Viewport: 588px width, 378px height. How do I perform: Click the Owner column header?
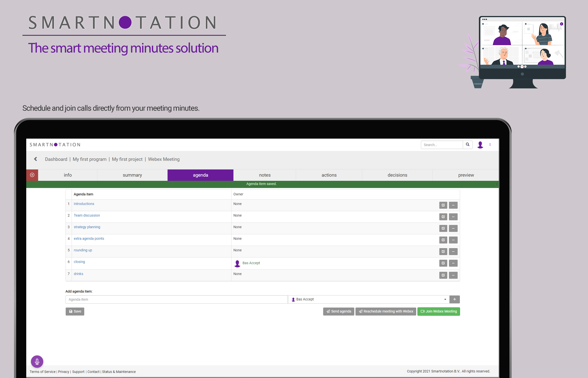point(238,194)
